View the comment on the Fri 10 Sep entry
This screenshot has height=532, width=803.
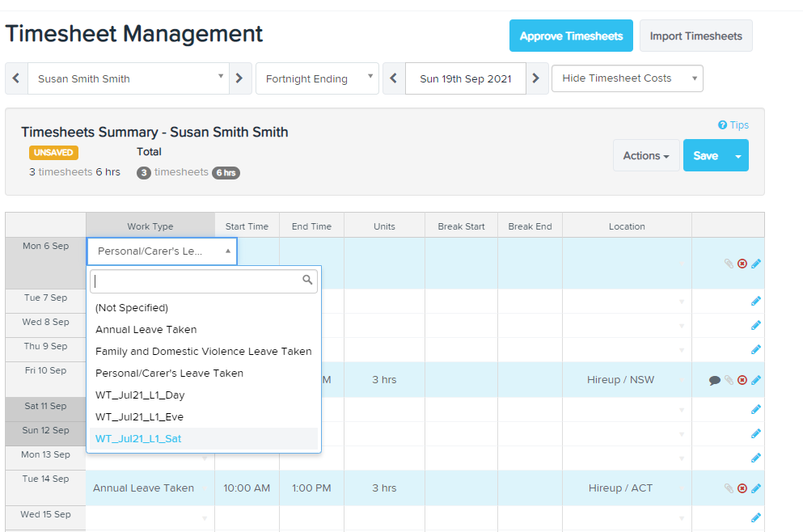coord(715,379)
